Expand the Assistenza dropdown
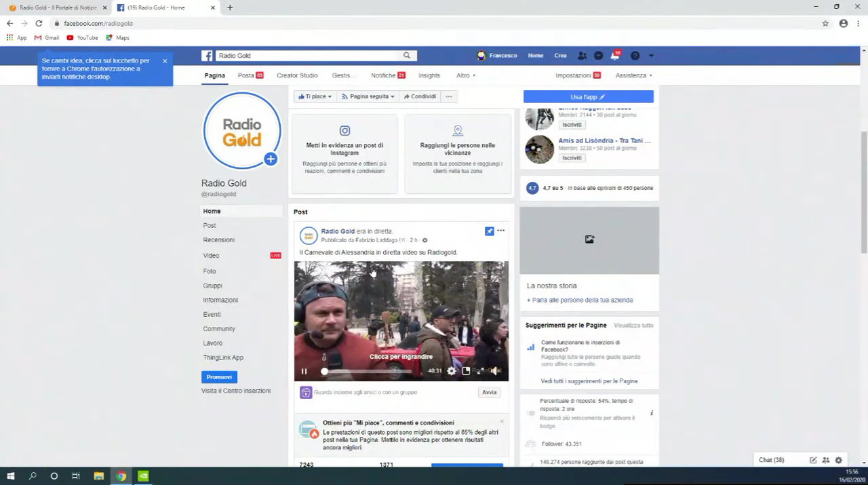The width and height of the screenshot is (868, 485). [x=633, y=75]
